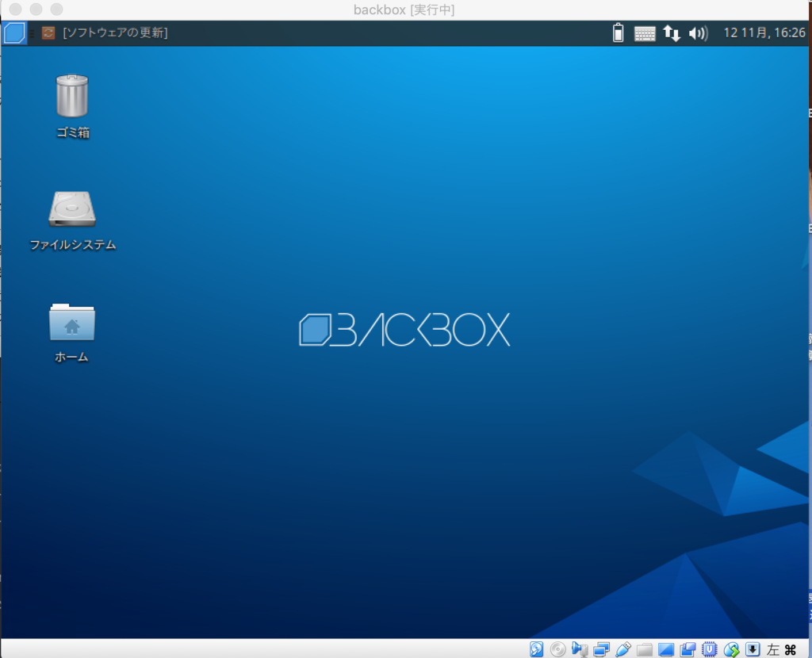This screenshot has width=812, height=658.
Task: Click the host key 左 ⌘ indicator
Action: point(781,650)
